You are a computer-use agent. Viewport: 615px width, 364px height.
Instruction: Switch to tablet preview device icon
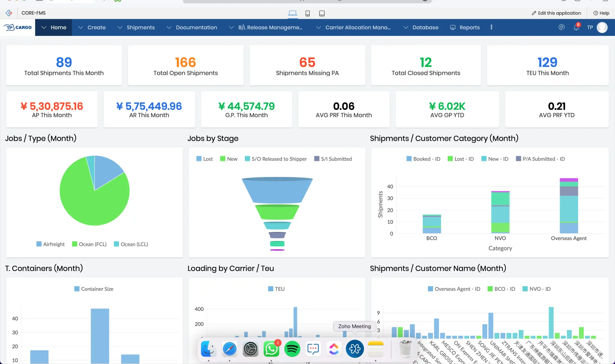[322, 13]
